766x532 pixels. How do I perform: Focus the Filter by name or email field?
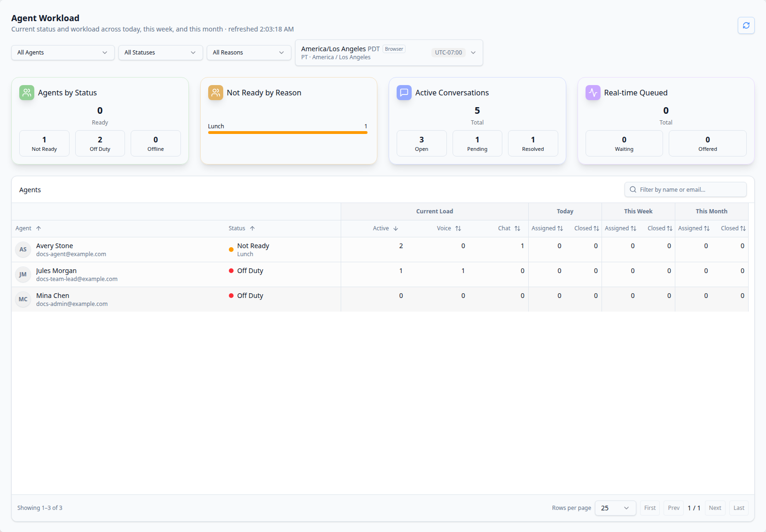click(686, 189)
